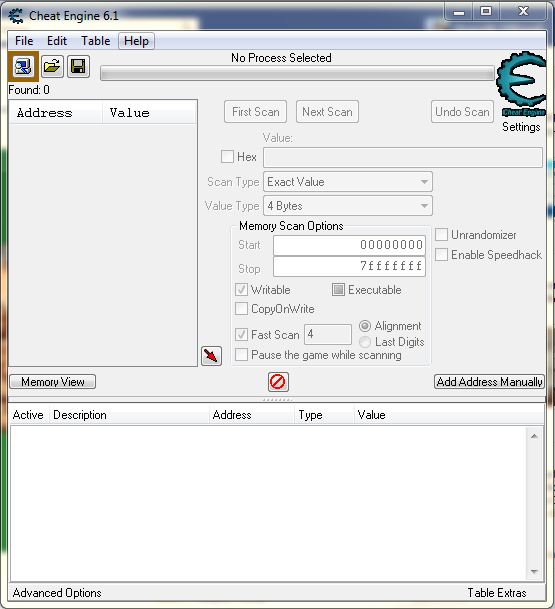The width and height of the screenshot is (555, 609).
Task: Click Add Address Manually button
Action: 489,382
